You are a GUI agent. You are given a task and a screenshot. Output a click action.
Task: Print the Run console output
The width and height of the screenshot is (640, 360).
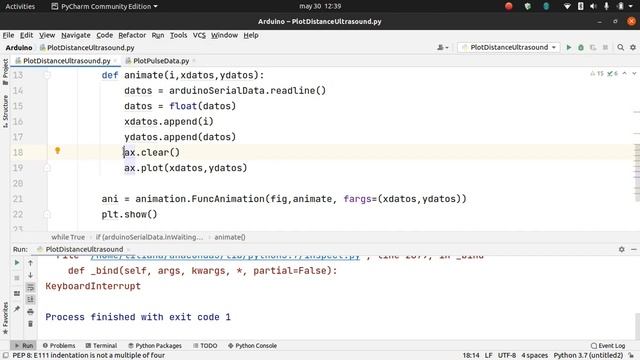30,312
